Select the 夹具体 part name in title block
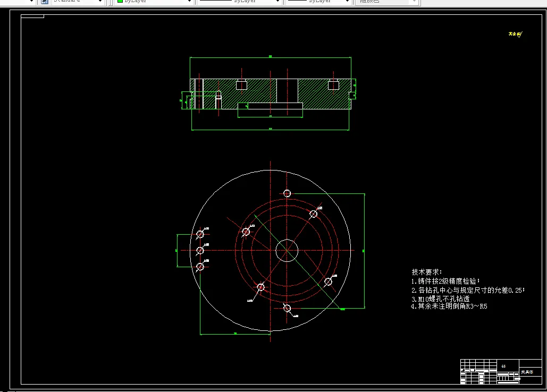The width and height of the screenshot is (547, 392). click(x=527, y=372)
